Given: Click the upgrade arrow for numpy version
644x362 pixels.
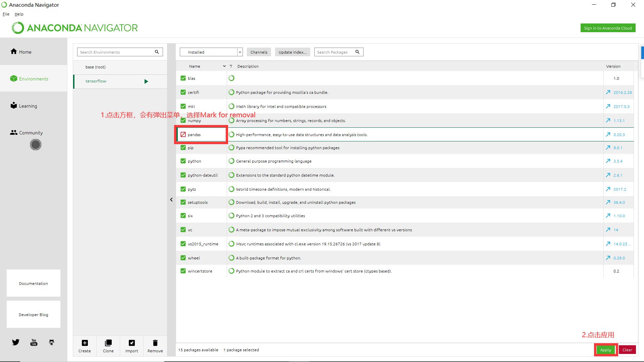Looking at the screenshot, I should coord(608,120).
